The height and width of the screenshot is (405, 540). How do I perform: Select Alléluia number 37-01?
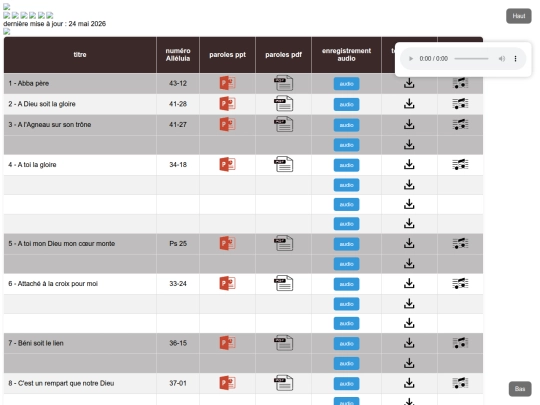178,383
